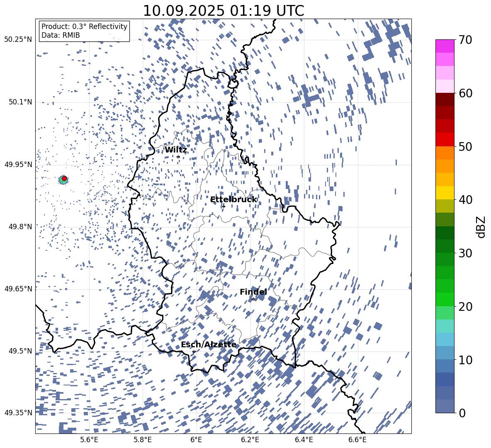Click the Esch/Alzette city label
The height and width of the screenshot is (448, 491).
[209, 345]
